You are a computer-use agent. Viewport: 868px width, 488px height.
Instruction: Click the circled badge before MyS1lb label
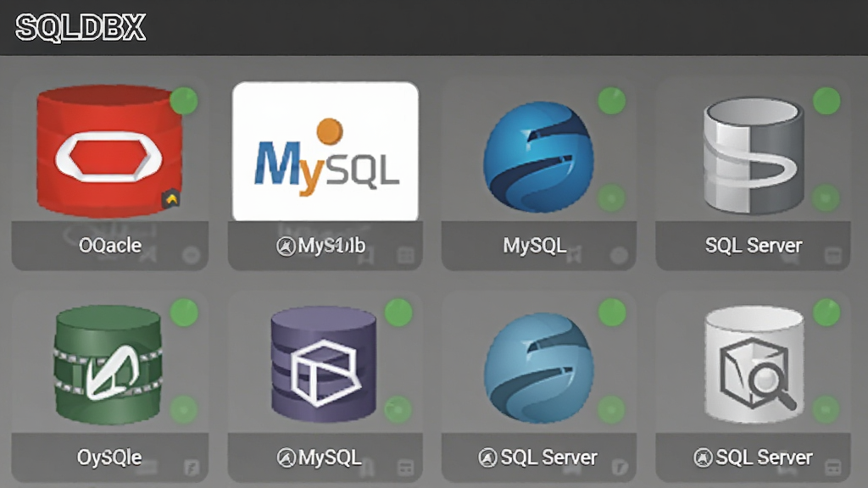(286, 246)
